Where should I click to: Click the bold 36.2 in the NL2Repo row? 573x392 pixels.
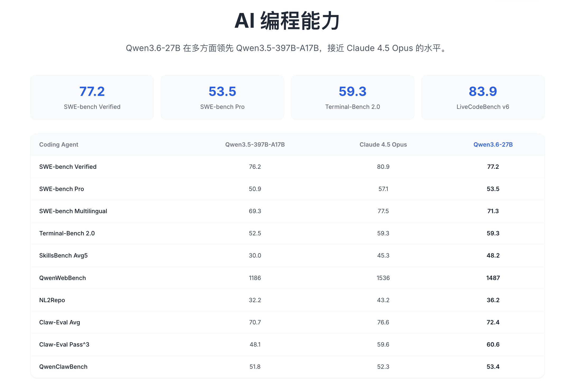493,300
